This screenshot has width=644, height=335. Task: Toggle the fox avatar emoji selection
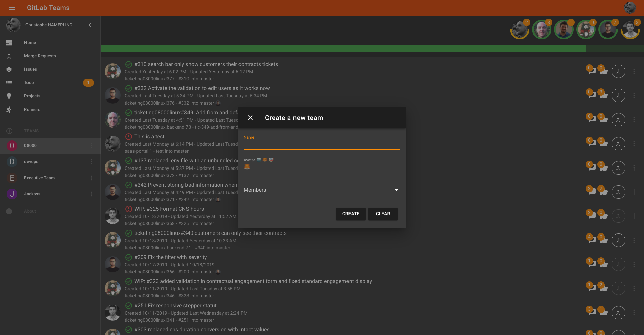(265, 160)
